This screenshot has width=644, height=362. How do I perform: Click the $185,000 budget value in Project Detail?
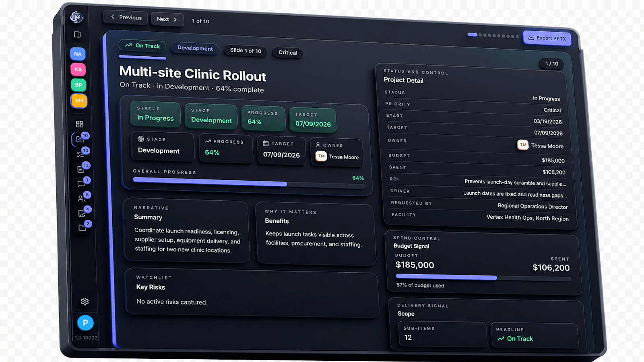point(553,160)
